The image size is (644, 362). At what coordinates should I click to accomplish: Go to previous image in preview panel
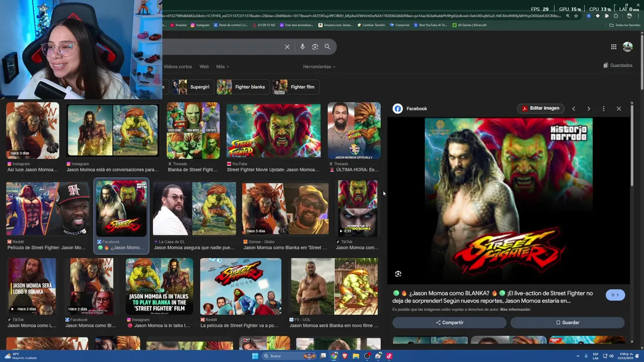click(x=574, y=109)
